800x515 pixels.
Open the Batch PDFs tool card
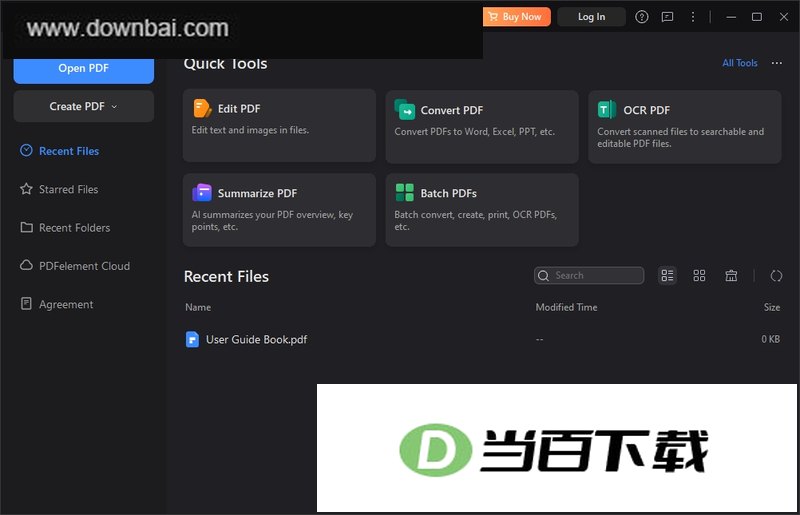(482, 210)
